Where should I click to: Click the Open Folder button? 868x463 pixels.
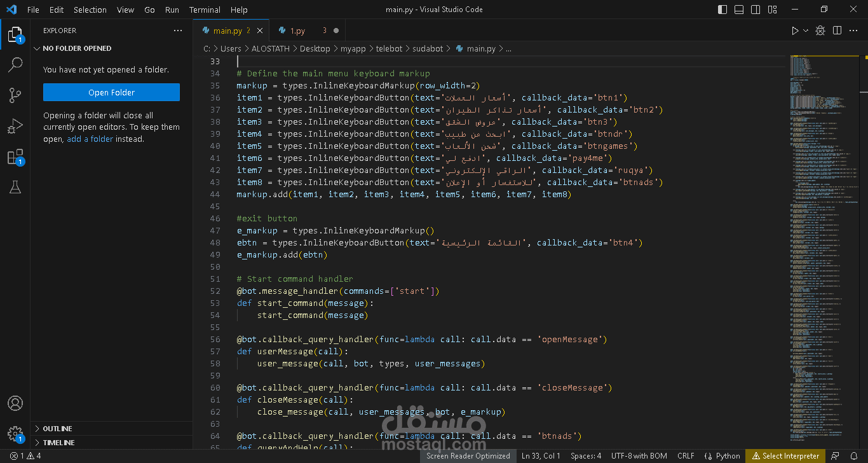click(111, 92)
